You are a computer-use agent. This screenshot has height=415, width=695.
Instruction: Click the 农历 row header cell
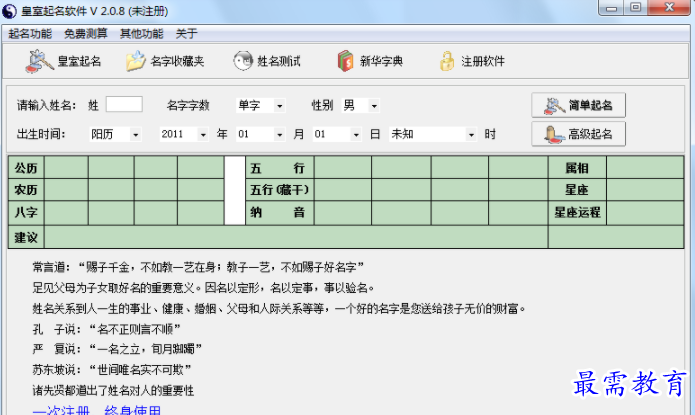pyautogui.click(x=26, y=190)
